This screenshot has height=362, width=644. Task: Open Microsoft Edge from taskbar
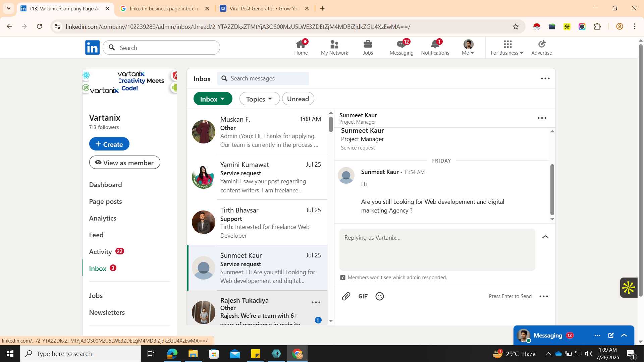coord(172,354)
